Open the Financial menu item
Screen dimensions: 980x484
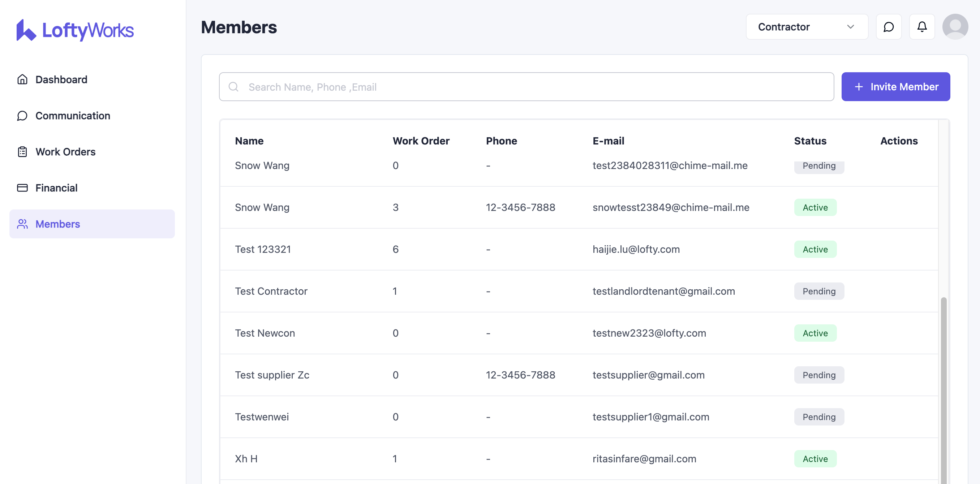[x=56, y=188]
